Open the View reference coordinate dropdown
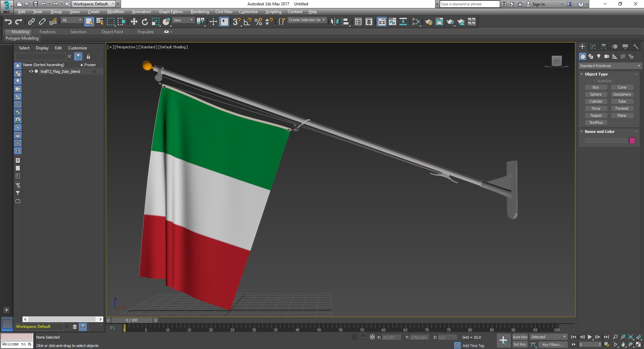 183,20
